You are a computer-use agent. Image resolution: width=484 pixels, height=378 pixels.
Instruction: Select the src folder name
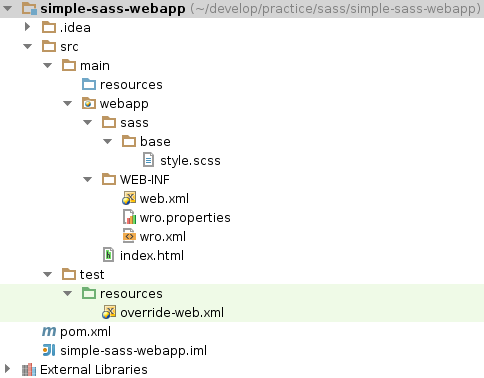point(69,47)
